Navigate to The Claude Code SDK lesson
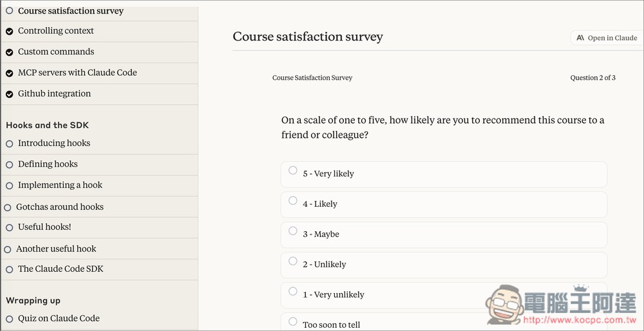 tap(61, 269)
